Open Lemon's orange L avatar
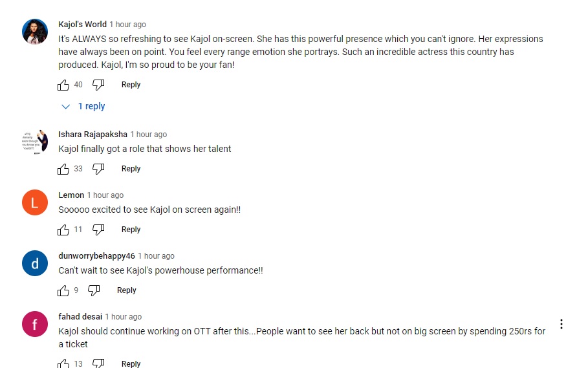This screenshot has height=368, width=588. [x=35, y=202]
